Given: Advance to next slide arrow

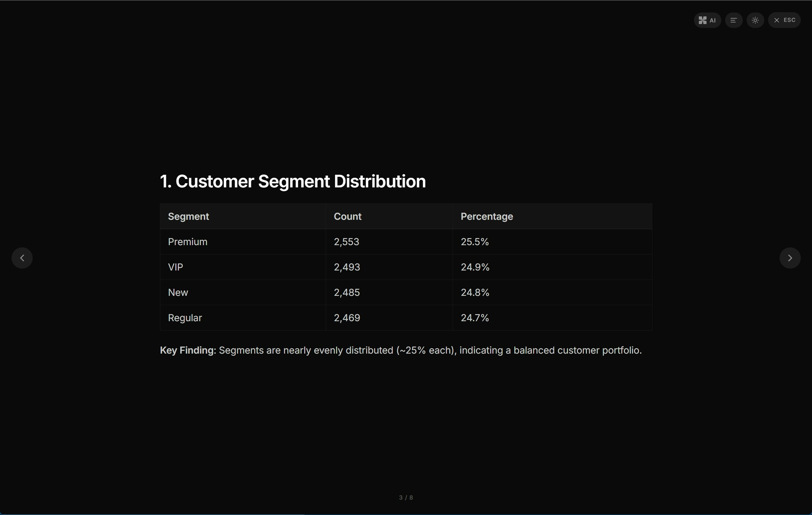Looking at the screenshot, I should pyautogui.click(x=790, y=258).
